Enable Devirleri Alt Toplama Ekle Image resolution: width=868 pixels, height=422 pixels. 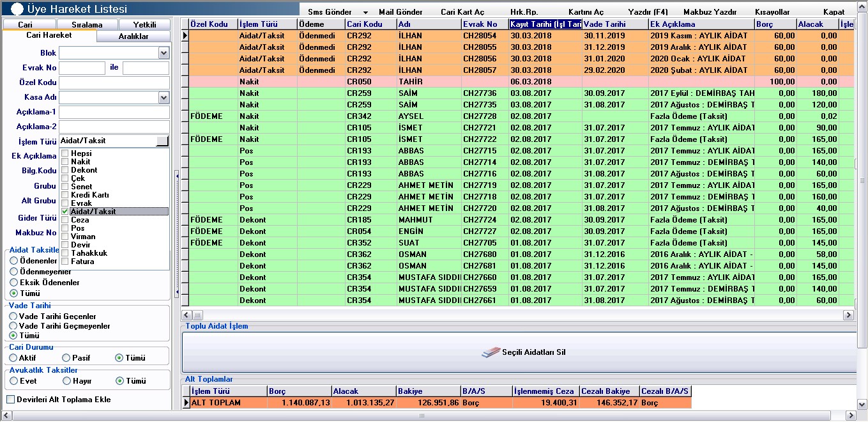[11, 400]
